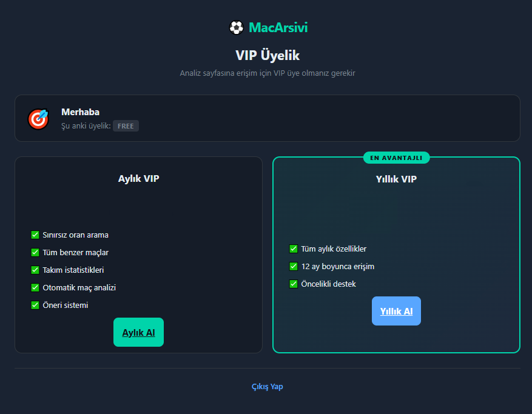Screen dimensions: 532x414
Task: Select the Yıllık VIP plan heading
Action: 396,179
